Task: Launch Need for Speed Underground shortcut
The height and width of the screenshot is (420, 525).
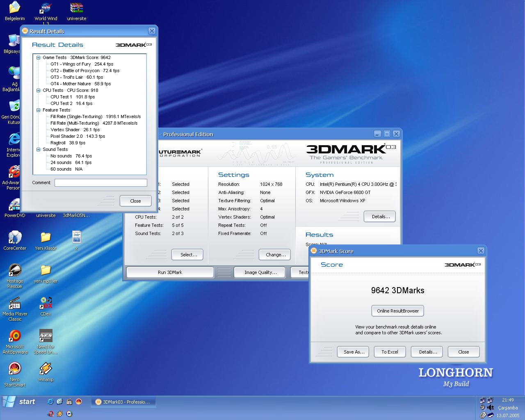Action: pos(46,342)
